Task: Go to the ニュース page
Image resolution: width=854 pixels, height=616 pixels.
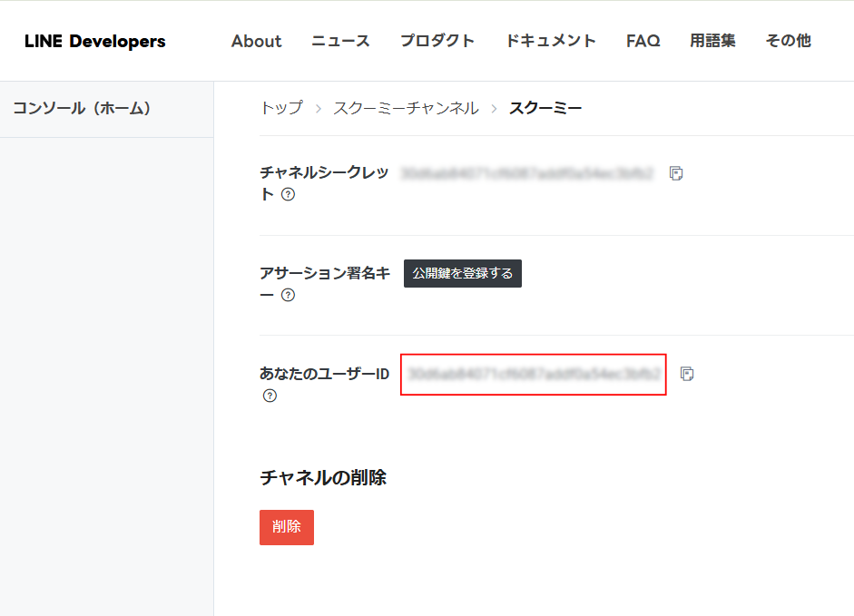Action: click(x=340, y=41)
